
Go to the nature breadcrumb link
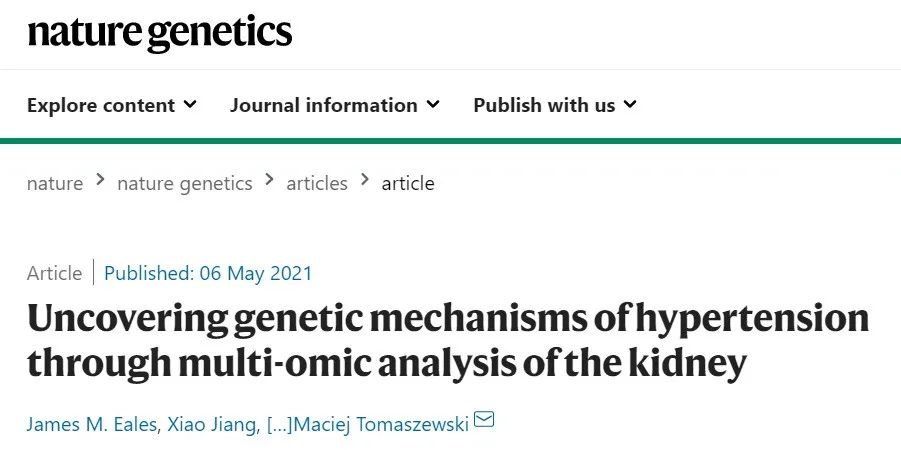[55, 183]
